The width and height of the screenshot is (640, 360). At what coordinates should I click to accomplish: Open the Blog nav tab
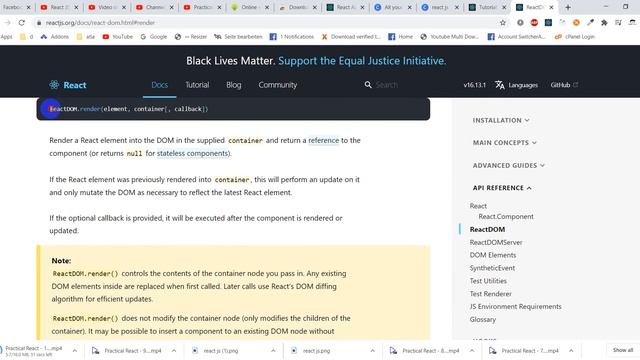coord(233,85)
